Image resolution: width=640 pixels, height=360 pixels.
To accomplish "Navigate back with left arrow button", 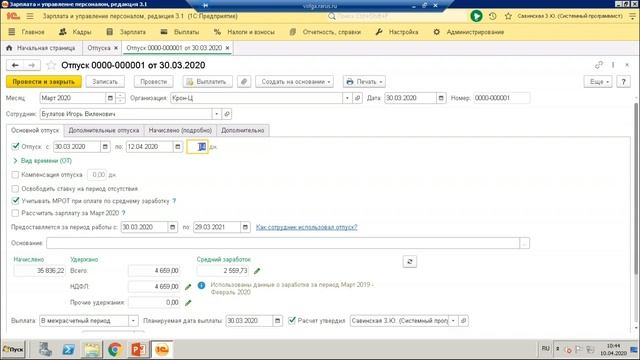I will [x=15, y=65].
